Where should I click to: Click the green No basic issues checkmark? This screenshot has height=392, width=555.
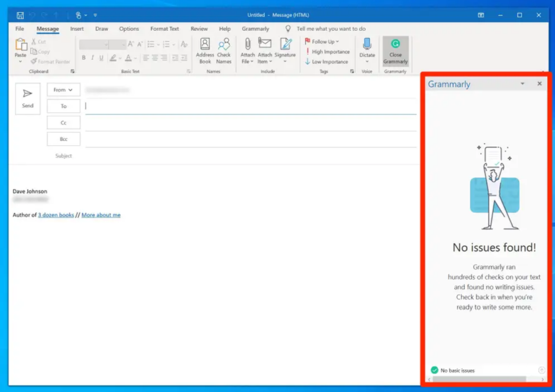[x=434, y=370]
